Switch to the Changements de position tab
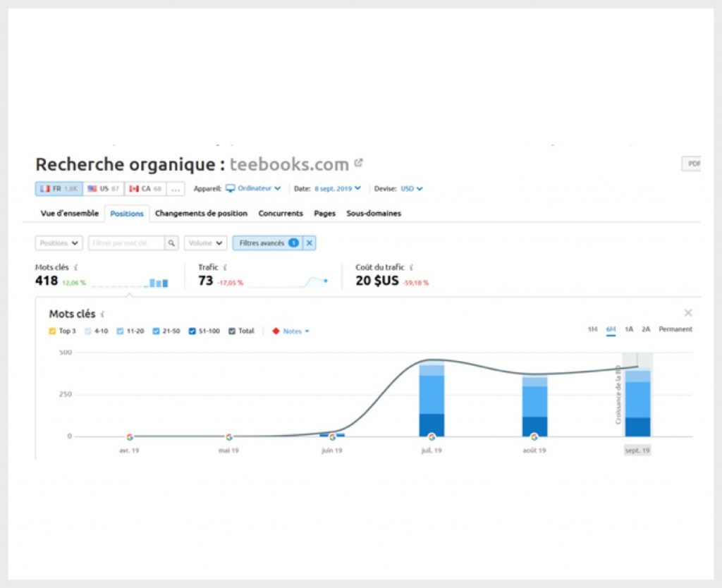This screenshot has height=588, width=722. tap(201, 214)
